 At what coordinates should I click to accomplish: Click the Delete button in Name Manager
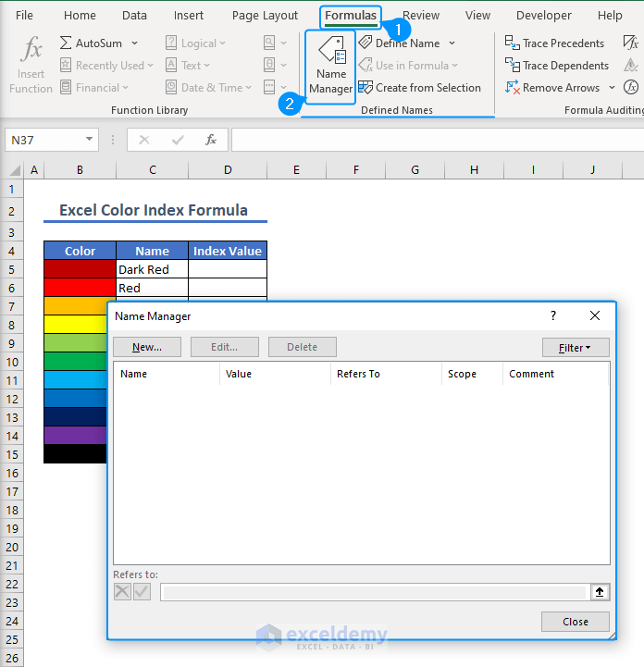(x=302, y=347)
